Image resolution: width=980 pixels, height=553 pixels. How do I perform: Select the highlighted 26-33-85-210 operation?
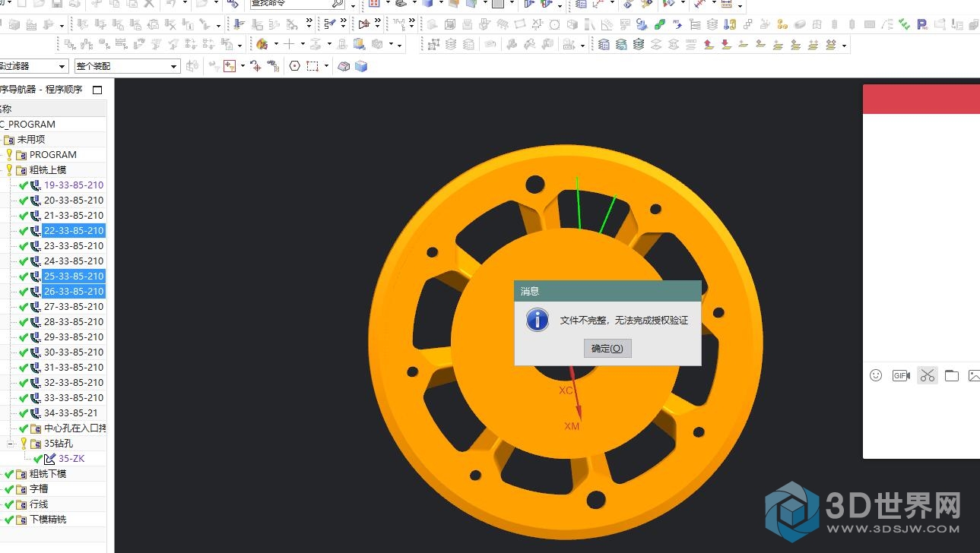click(x=74, y=292)
